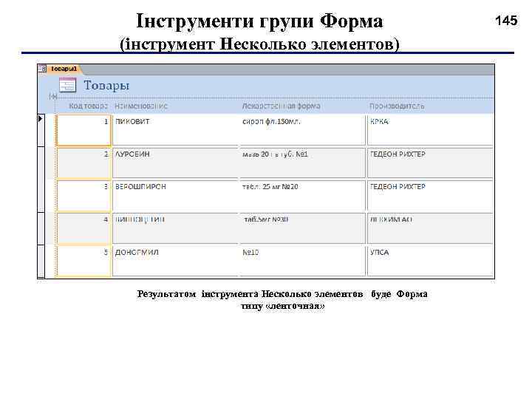Viewport: 532px width, 399px height.
Task: Click the Товары form title
Action: click(106, 85)
